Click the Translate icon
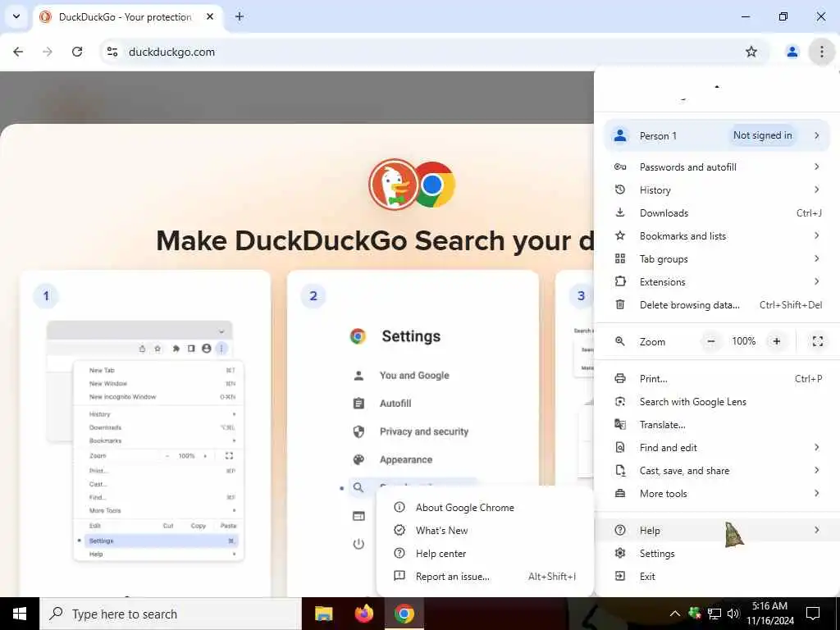 tap(620, 425)
